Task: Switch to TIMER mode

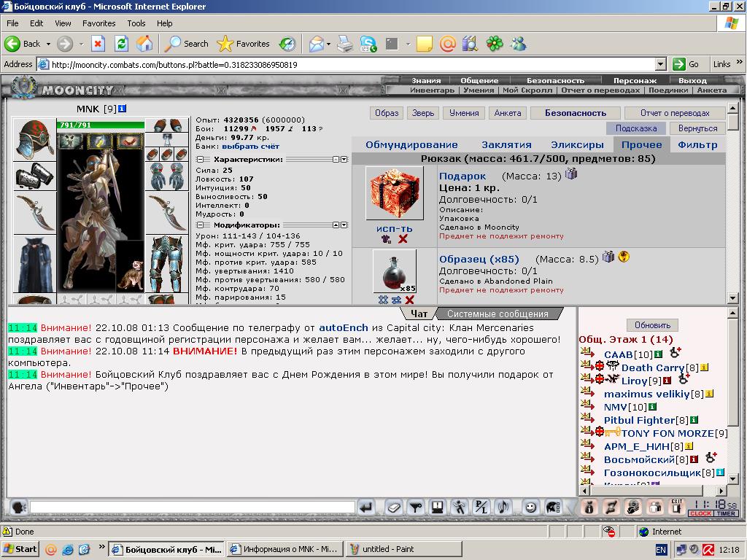Action: pyautogui.click(x=726, y=513)
